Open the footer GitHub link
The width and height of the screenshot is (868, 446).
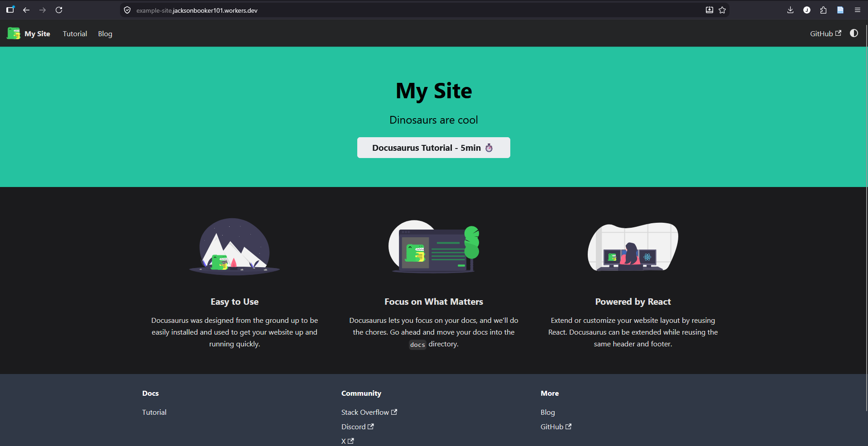click(556, 427)
